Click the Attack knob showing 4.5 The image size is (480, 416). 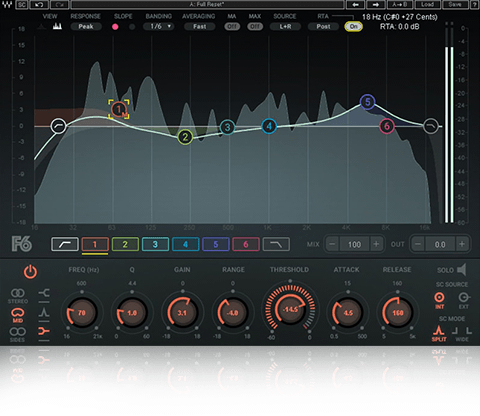[348, 313]
